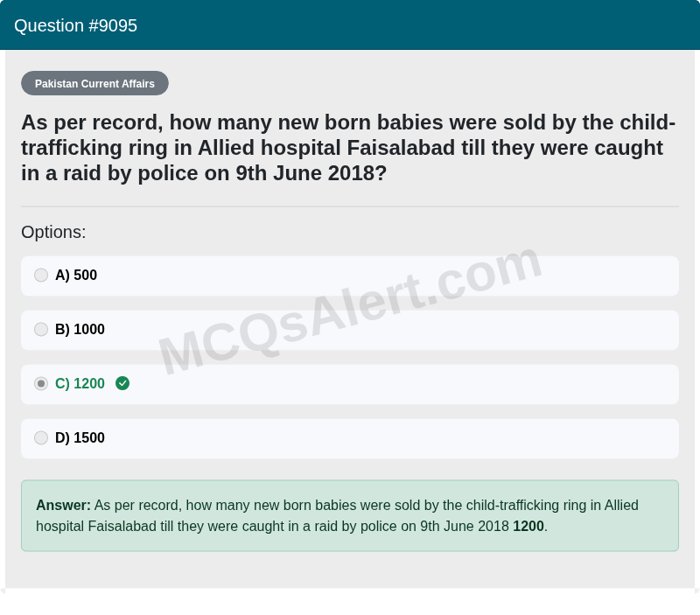Select the radio button for option D) 1500
This screenshot has width=700, height=615.
tap(41, 437)
